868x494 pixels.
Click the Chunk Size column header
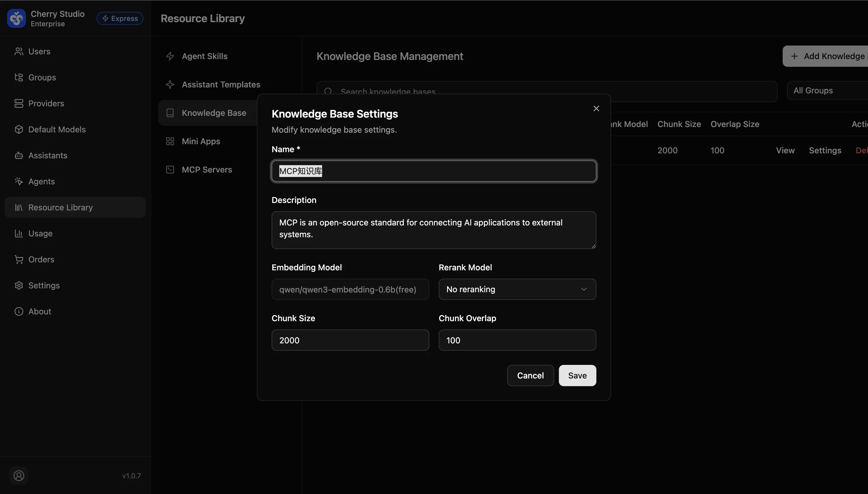679,124
